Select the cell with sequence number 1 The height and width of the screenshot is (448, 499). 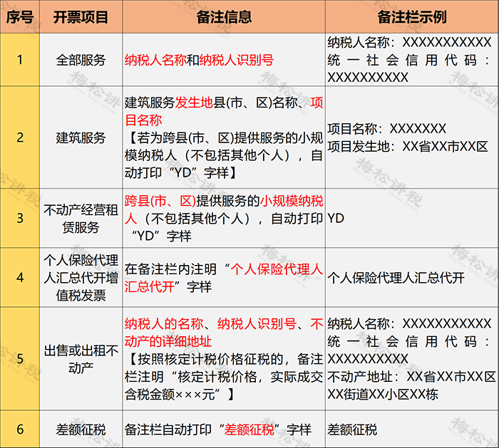point(20,59)
